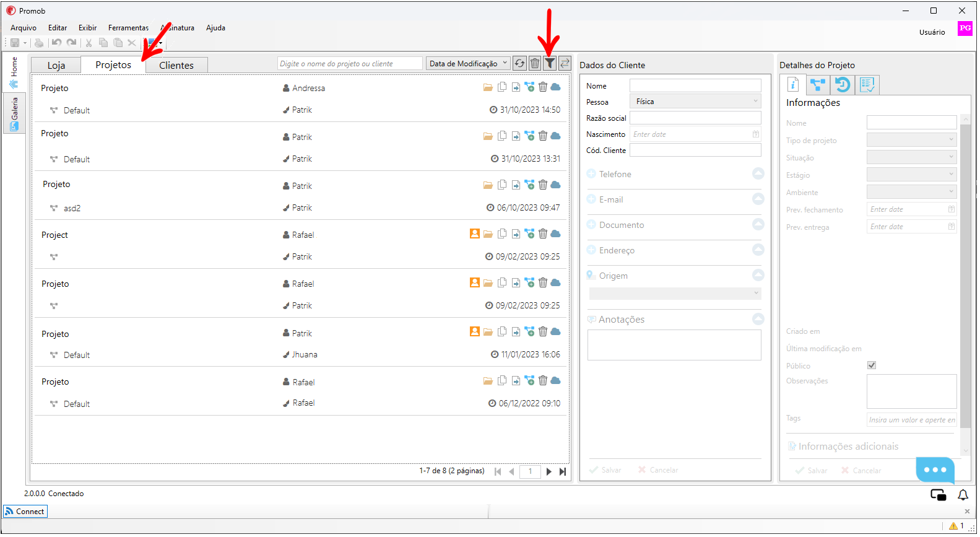This screenshot has height=537, width=980.
Task: Click the Connect button at the bottom left
Action: pyautogui.click(x=25, y=512)
